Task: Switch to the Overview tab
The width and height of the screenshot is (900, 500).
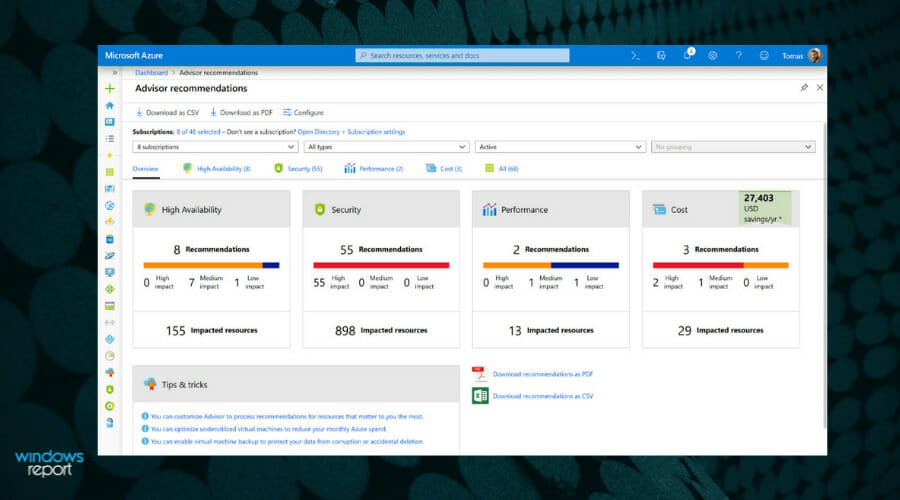Action: pyautogui.click(x=145, y=169)
